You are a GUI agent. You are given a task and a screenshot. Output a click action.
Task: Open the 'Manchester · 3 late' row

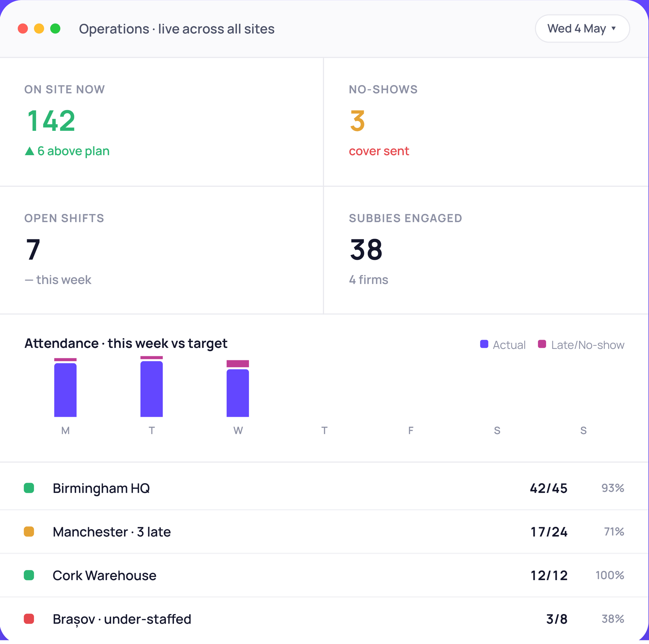[x=324, y=531]
